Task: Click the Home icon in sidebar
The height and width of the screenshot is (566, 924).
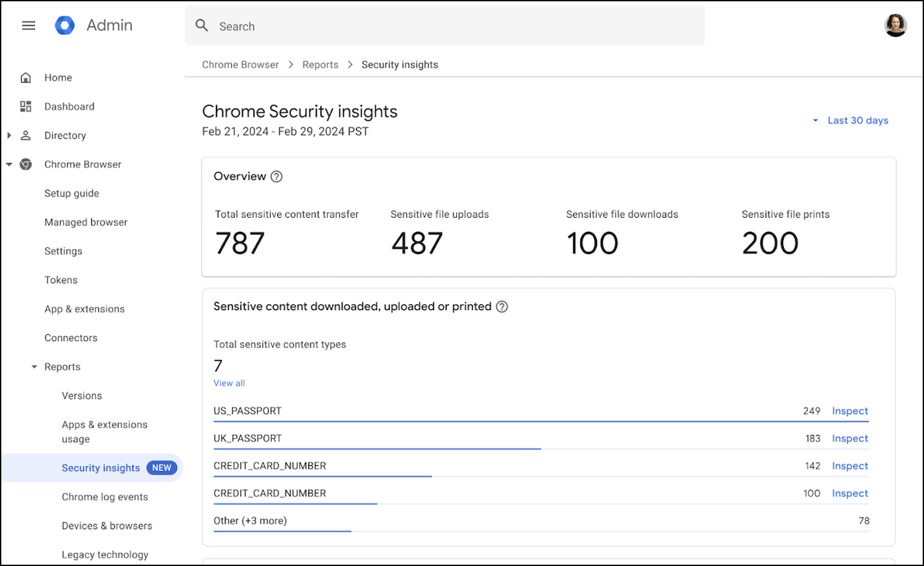Action: [x=26, y=78]
